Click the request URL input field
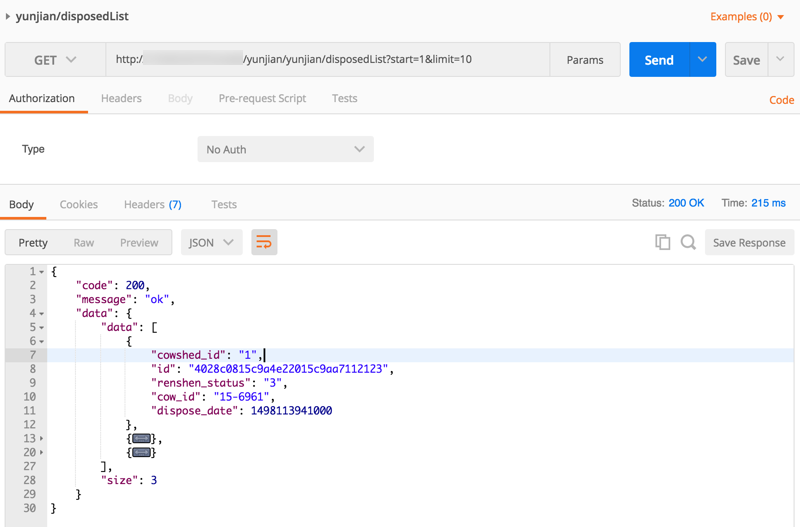The image size is (800, 527). [328, 60]
